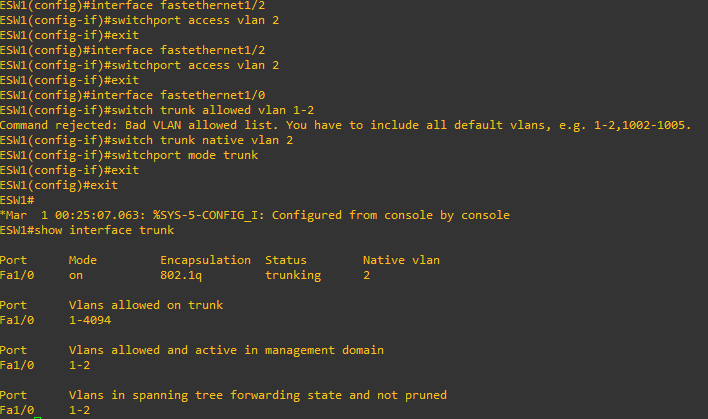Click the '1-4094' allowed vlans value
This screenshot has height=419, width=708.
(x=90, y=320)
